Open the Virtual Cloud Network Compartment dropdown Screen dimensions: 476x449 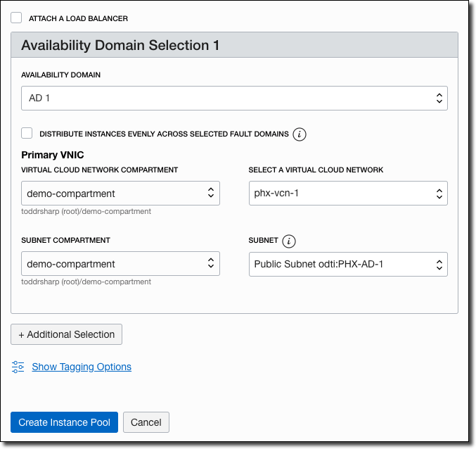tap(120, 193)
